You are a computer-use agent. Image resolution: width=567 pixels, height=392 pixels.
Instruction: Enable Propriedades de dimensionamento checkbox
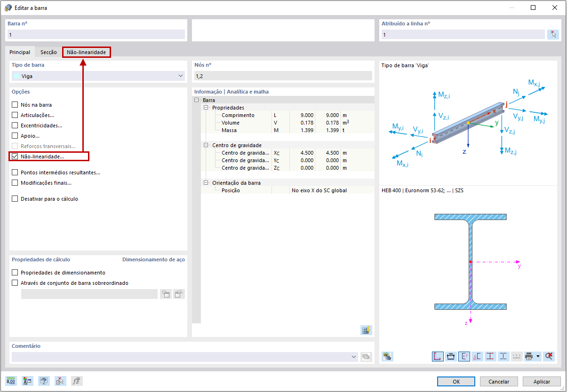pos(15,273)
